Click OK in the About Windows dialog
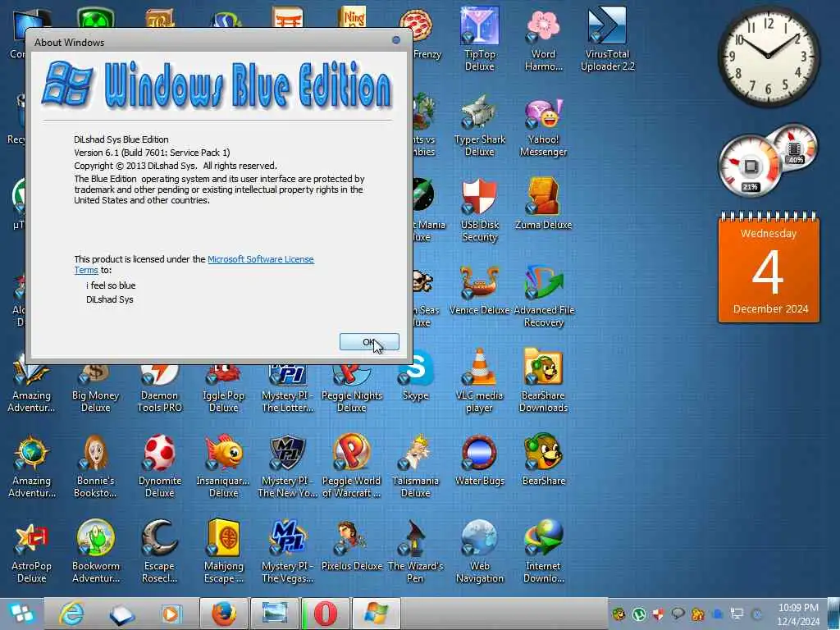 pos(369,342)
